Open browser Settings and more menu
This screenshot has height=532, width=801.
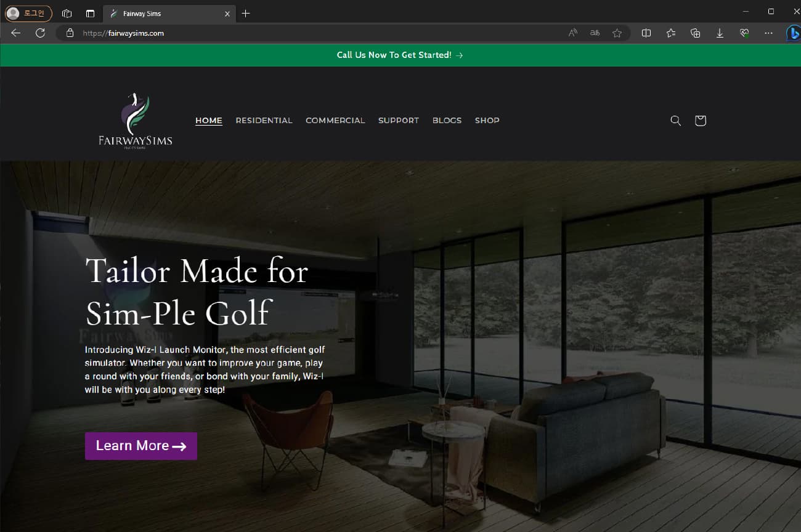(x=768, y=33)
